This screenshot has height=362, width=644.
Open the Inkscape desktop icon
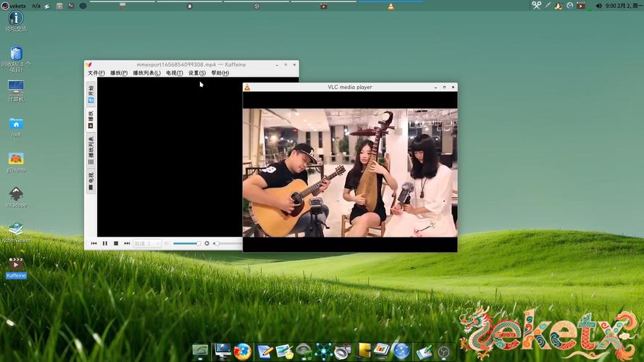16,194
